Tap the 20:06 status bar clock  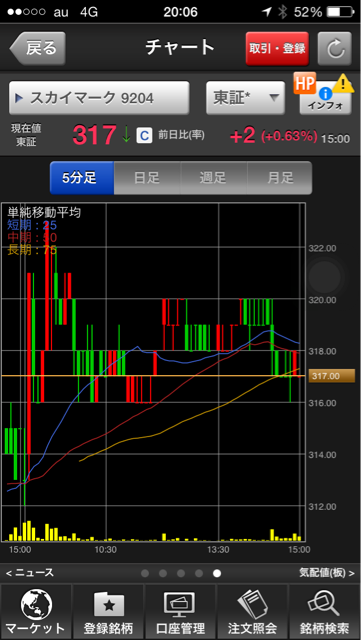tap(180, 12)
